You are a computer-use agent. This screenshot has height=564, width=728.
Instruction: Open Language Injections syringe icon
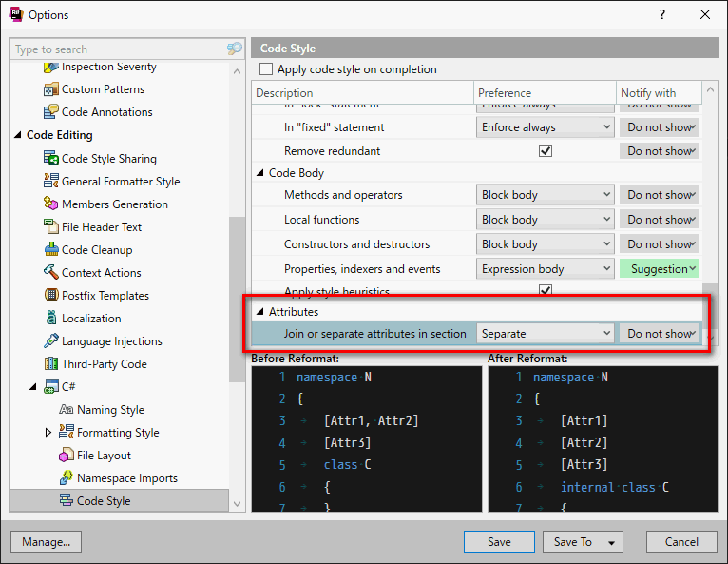[x=51, y=340]
